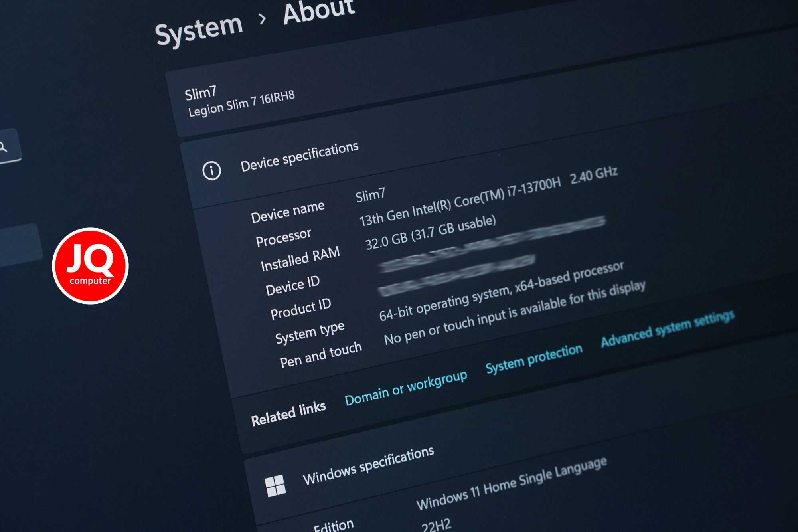Select No pen or touch input text
Screen dimensions: 798x532
coord(514,312)
